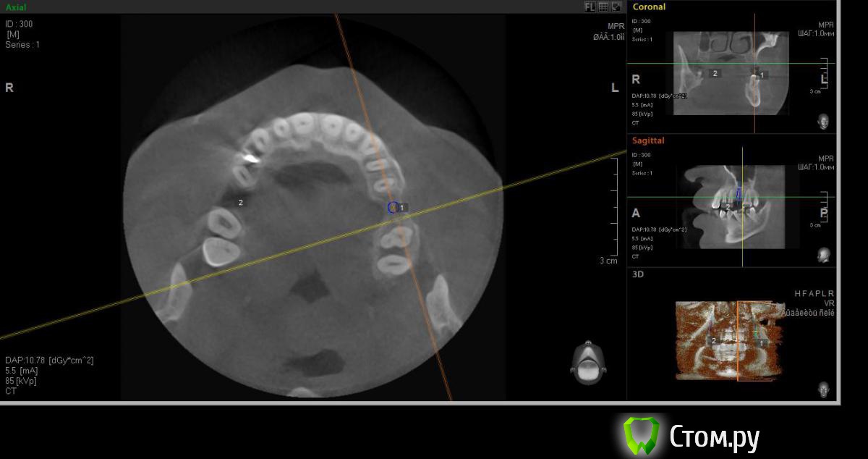Image resolution: width=868 pixels, height=459 pixels.
Task: Click the VR rendering label in 3D view
Action: 828,303
